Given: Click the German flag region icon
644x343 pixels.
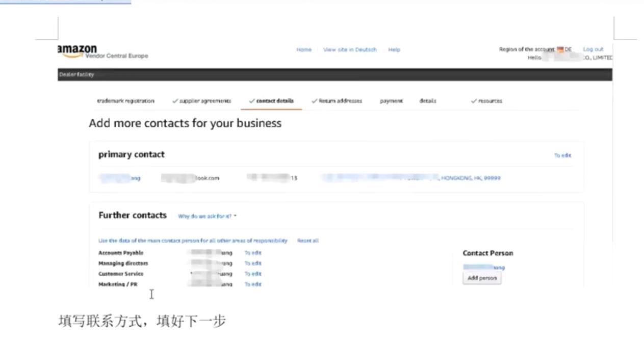Looking at the screenshot, I should [559, 49].
